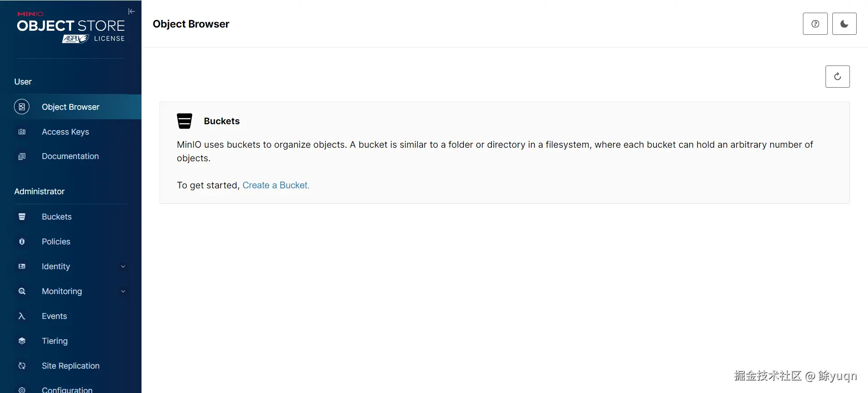Click the Documentation sidebar icon

coord(22,156)
